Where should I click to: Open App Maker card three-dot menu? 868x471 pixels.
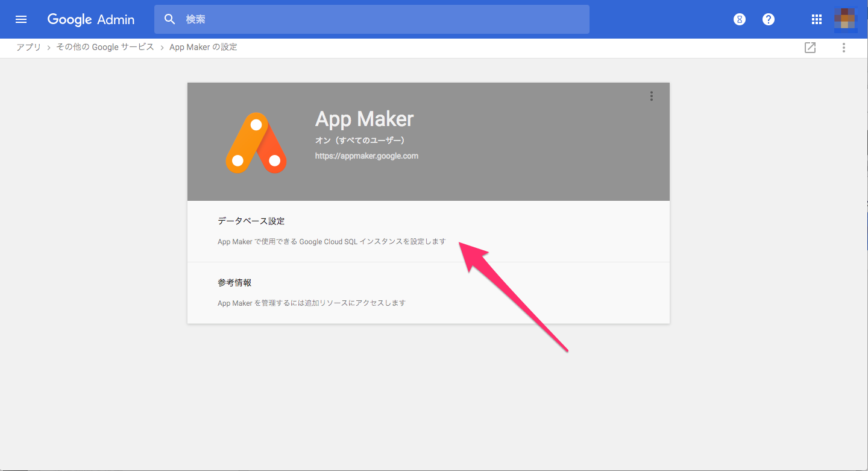click(x=652, y=96)
